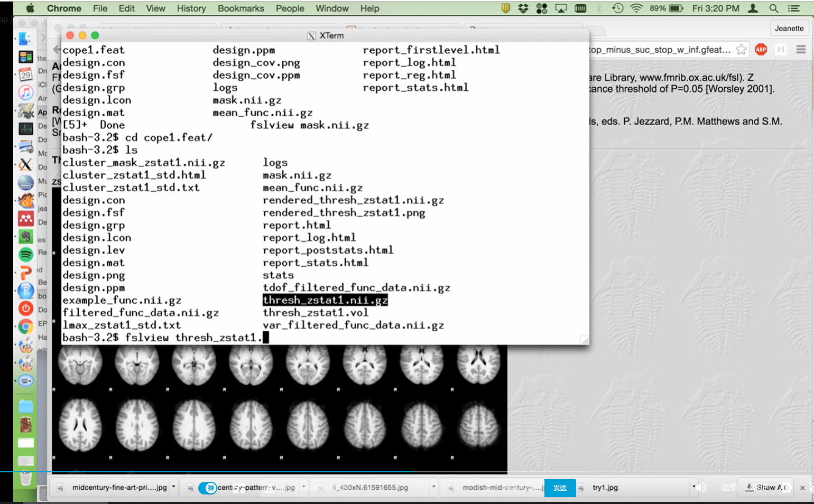Click the Jeanette profile button
Screen dimensions: 814x504
click(x=789, y=29)
